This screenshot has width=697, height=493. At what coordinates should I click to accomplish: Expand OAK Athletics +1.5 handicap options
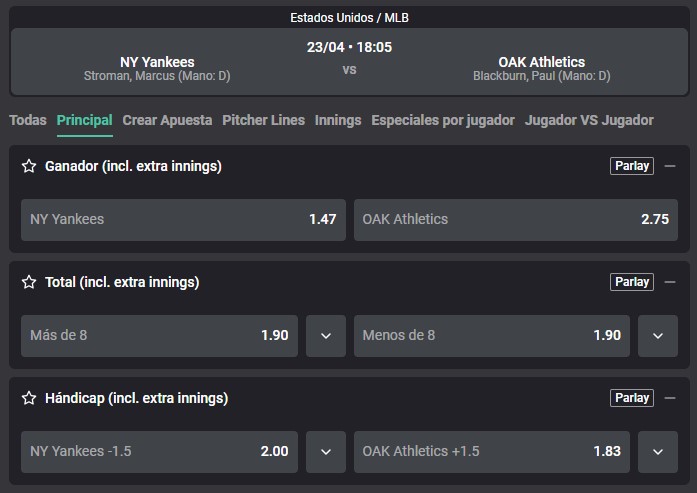click(x=657, y=452)
